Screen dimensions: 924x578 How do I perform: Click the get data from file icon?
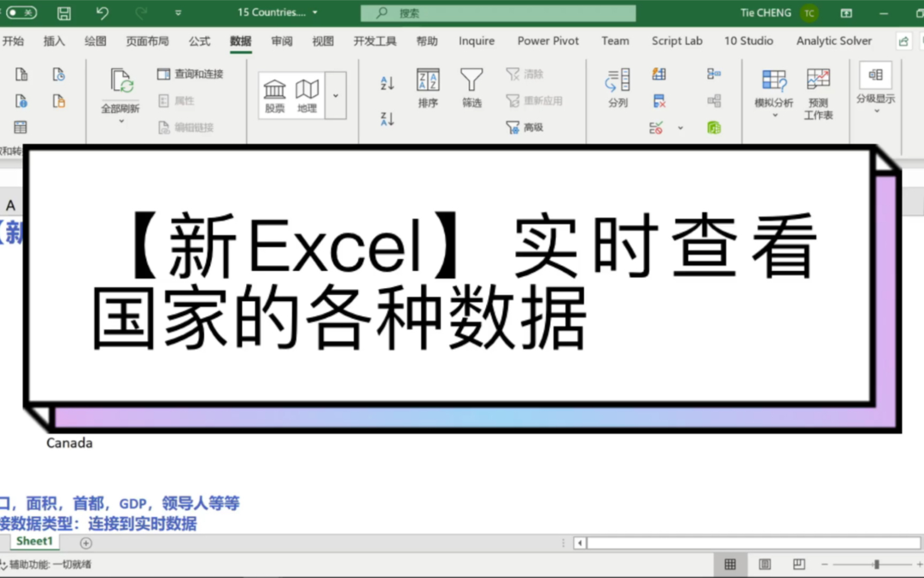[21, 74]
